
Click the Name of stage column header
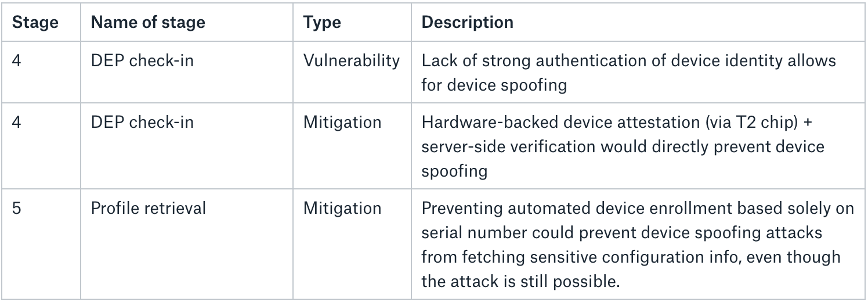tap(148, 23)
